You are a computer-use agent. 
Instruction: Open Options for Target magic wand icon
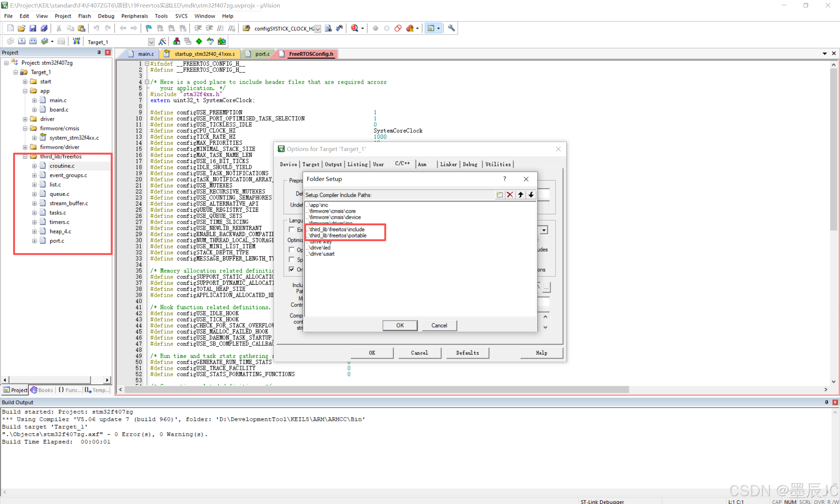(x=162, y=41)
